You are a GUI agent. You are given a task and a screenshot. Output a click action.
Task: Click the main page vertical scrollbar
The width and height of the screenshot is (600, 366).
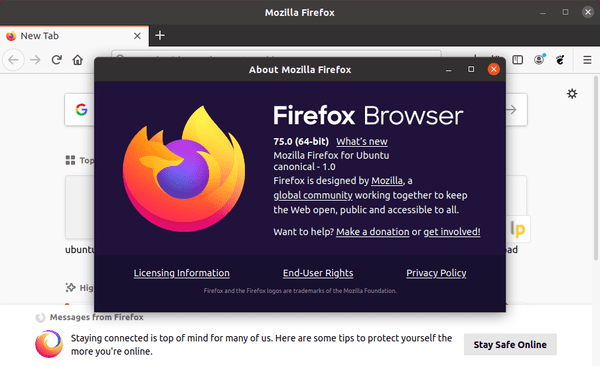(595, 168)
